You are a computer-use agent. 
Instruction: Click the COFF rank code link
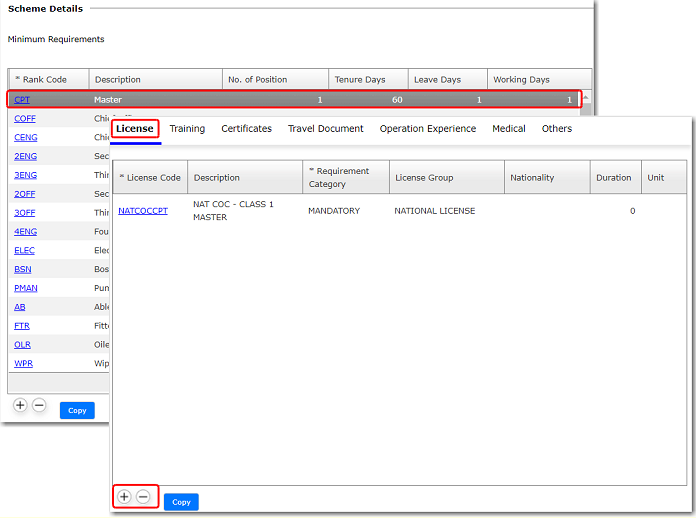point(25,119)
